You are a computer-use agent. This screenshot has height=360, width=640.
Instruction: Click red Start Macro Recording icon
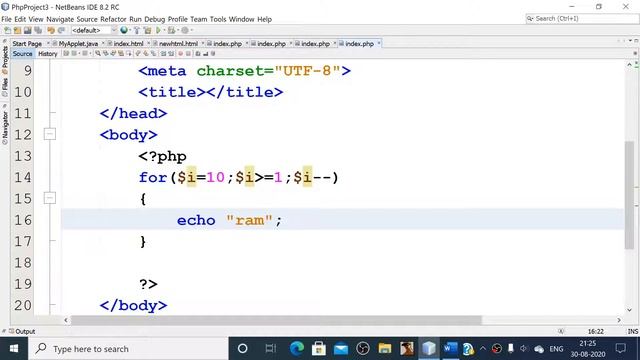(180, 53)
